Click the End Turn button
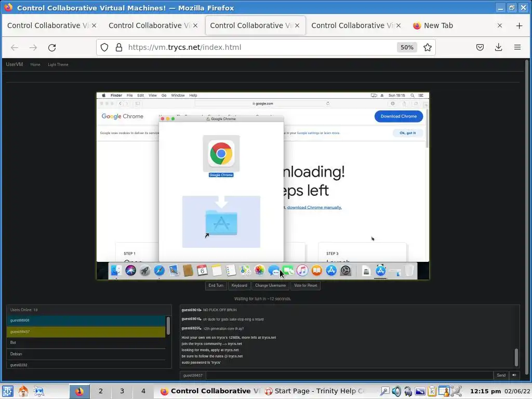Viewport: 532px width, 399px height. 216,285
